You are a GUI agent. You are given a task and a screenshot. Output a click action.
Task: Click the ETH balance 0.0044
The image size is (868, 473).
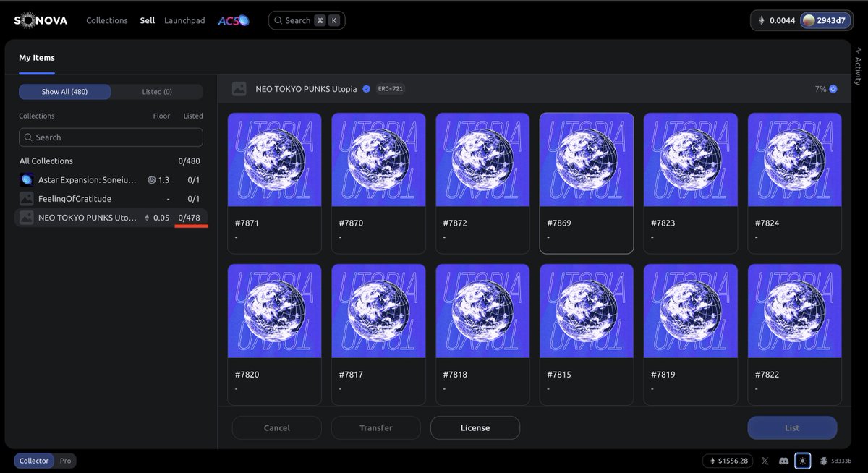click(776, 20)
